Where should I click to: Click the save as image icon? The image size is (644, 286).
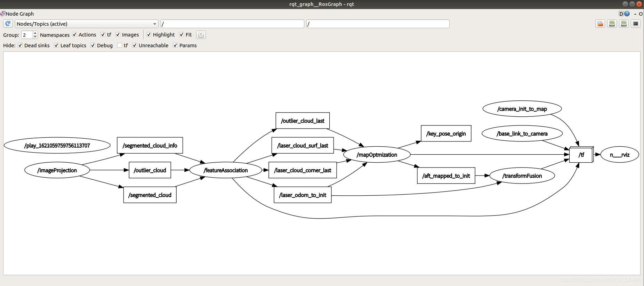[636, 24]
